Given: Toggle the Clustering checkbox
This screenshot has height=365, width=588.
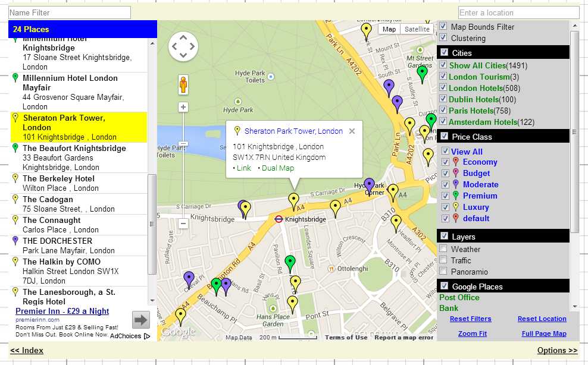Looking at the screenshot, I should (x=443, y=37).
